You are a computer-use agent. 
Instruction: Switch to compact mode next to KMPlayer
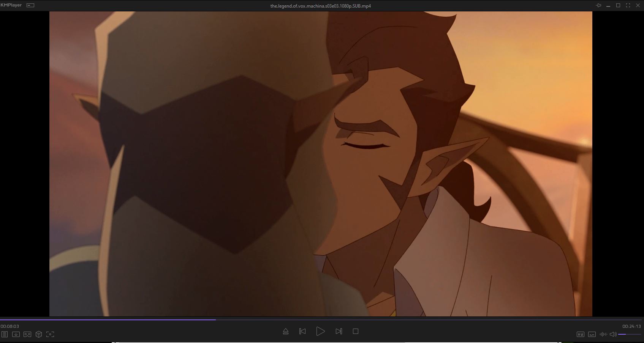click(30, 5)
